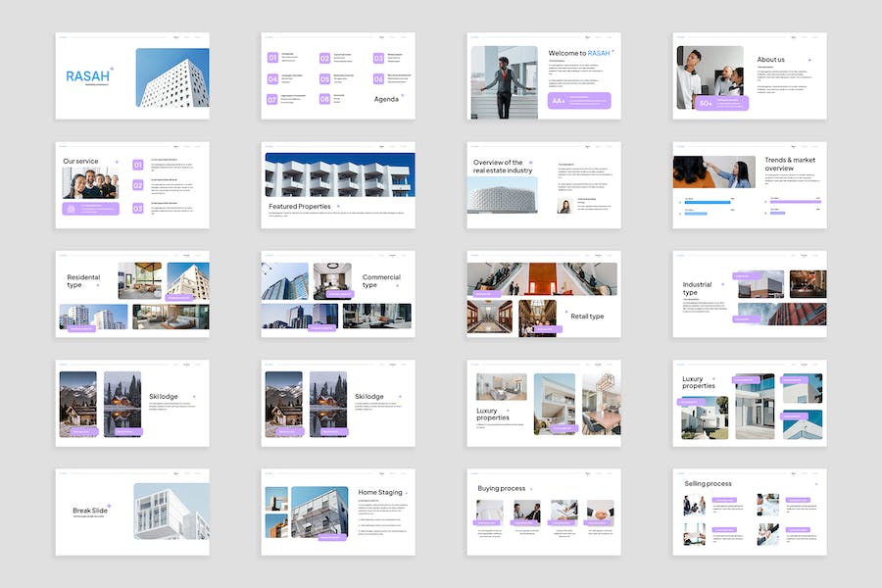Click the AA+ purple badge on Welcome slide
The width and height of the screenshot is (882, 588).
pos(579,101)
